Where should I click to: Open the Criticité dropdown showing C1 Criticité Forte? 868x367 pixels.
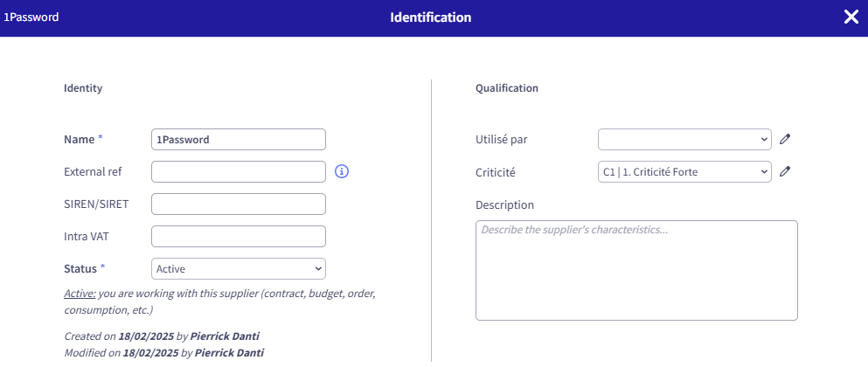684,171
